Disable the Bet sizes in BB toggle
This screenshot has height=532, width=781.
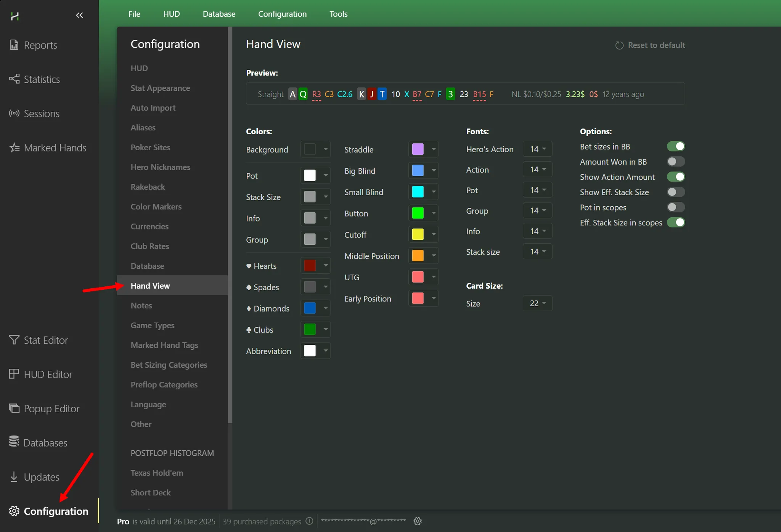point(676,146)
